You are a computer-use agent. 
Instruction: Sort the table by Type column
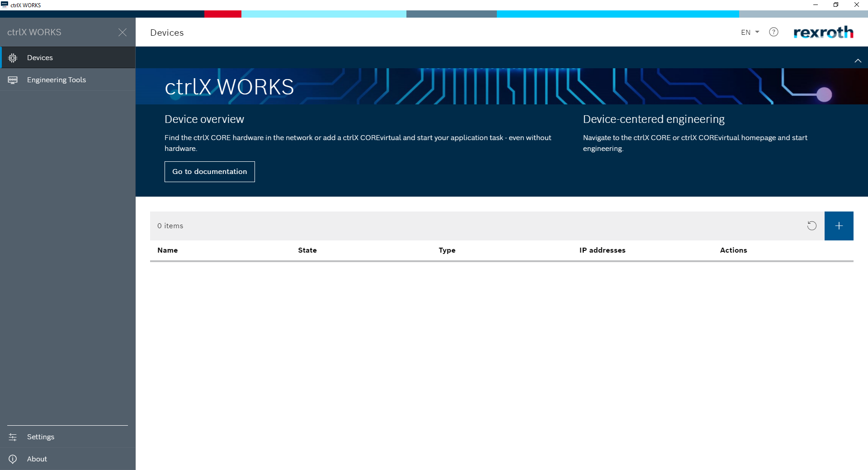(447, 250)
